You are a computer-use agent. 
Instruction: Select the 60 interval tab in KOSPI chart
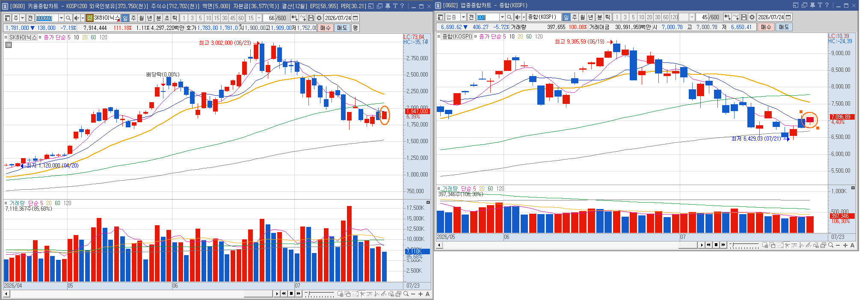[x=666, y=17]
